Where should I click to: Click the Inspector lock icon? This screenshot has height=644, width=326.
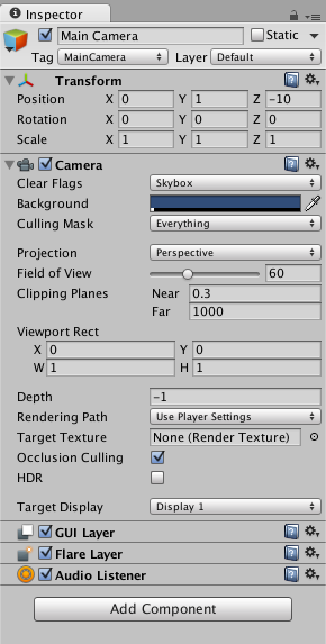coord(293,16)
